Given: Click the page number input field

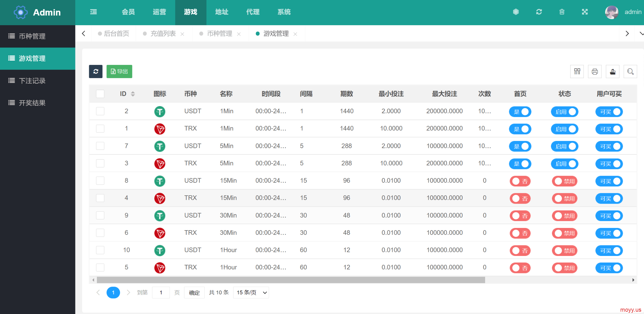Looking at the screenshot, I should 161,293.
